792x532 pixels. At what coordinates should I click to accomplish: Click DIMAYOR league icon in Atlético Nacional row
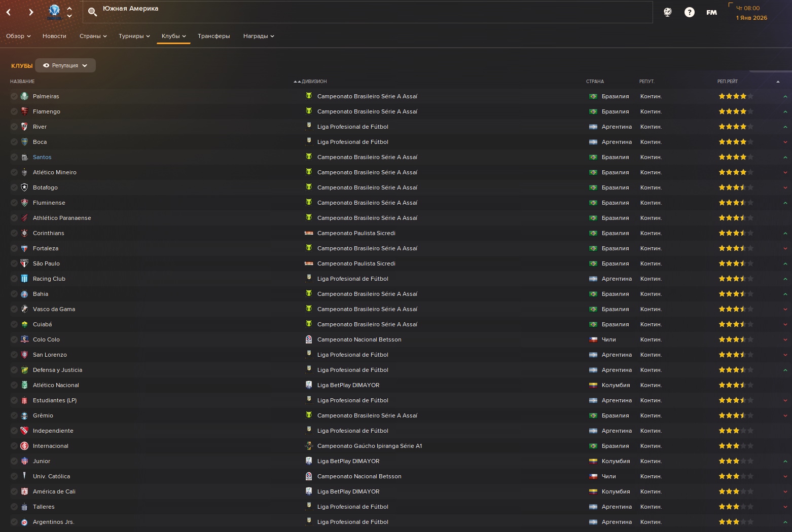[x=309, y=385]
